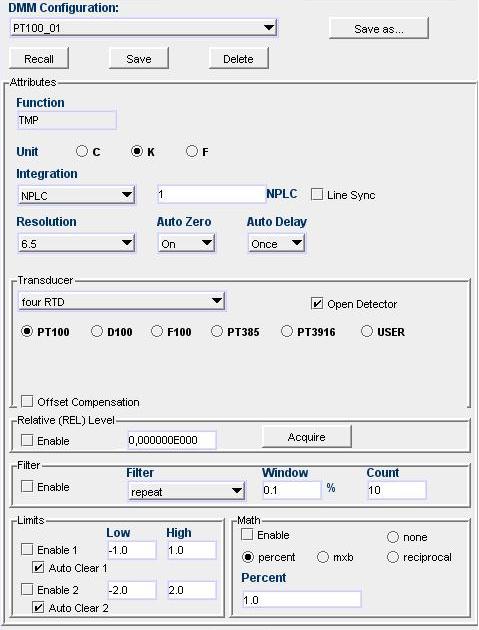Open the Resolution 6.5 dropdown
This screenshot has height=630, width=479.
[76, 243]
